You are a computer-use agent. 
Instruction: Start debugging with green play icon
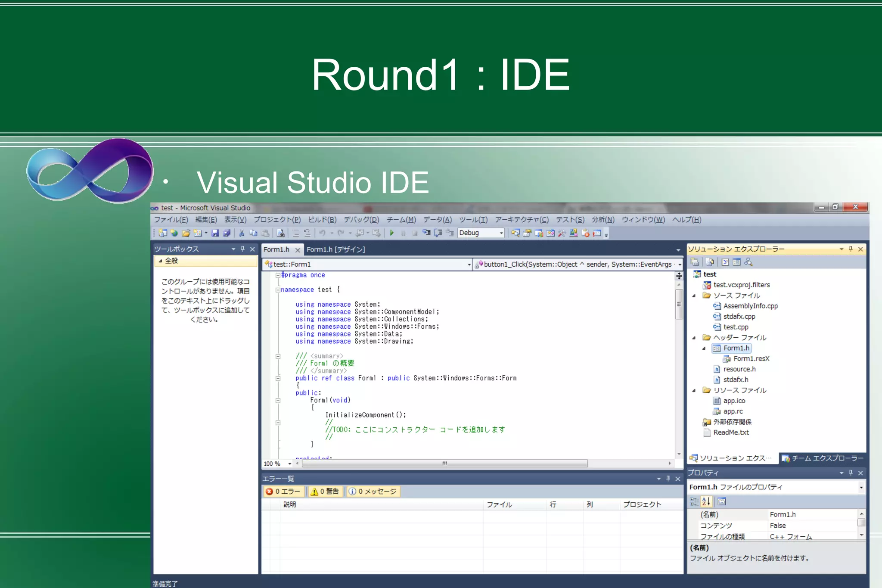click(392, 233)
